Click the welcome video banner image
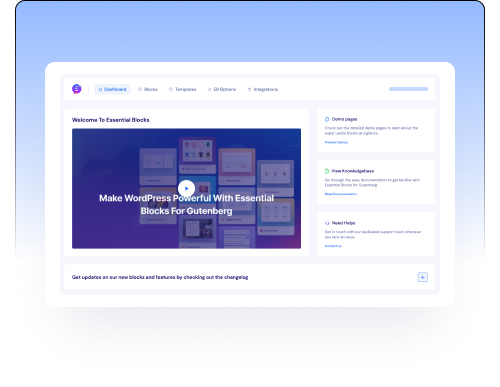 [x=186, y=188]
